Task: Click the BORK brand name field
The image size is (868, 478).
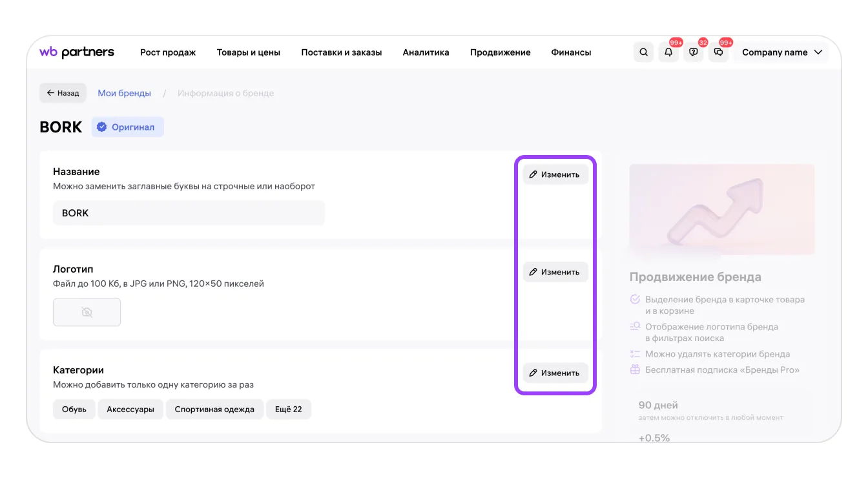Action: [189, 213]
